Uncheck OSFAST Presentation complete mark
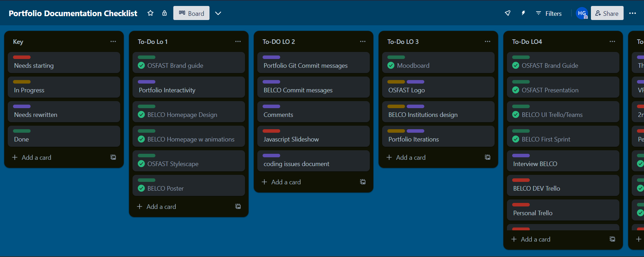This screenshot has width=644, height=257. tap(516, 90)
